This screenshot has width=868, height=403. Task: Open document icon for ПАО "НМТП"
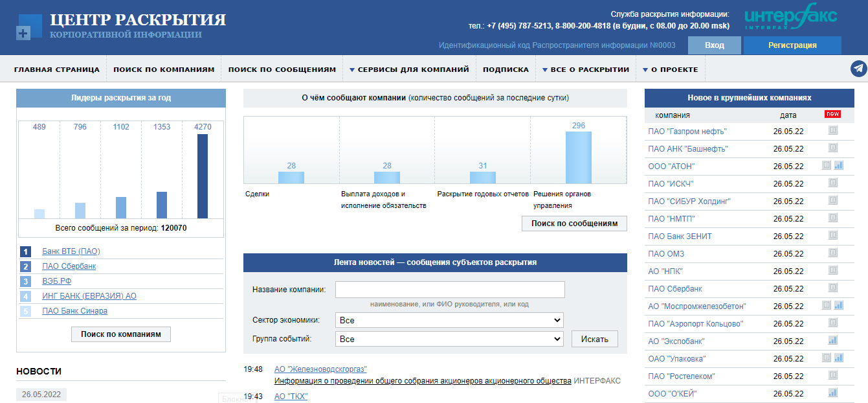pos(833,218)
